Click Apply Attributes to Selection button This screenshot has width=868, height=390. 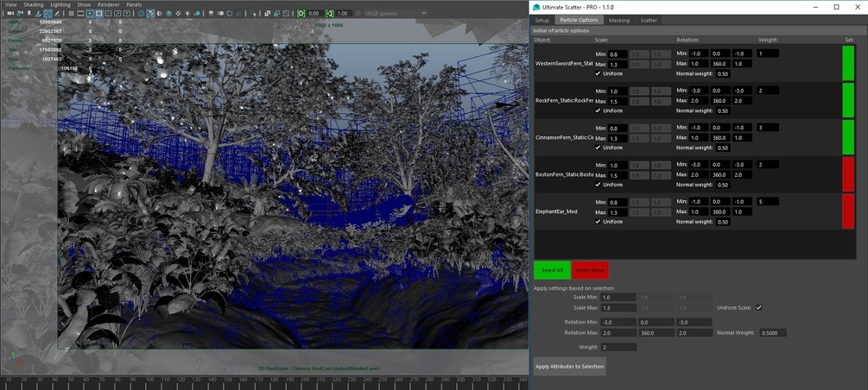[x=569, y=367]
